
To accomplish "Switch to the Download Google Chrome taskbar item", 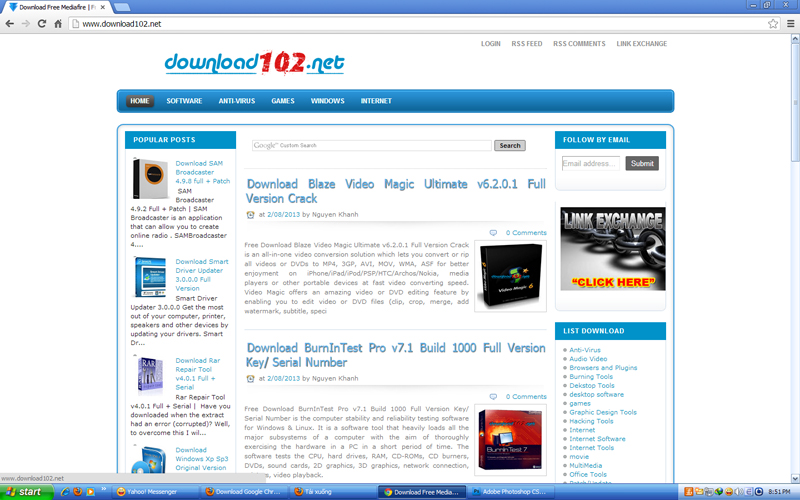I will click(x=244, y=492).
